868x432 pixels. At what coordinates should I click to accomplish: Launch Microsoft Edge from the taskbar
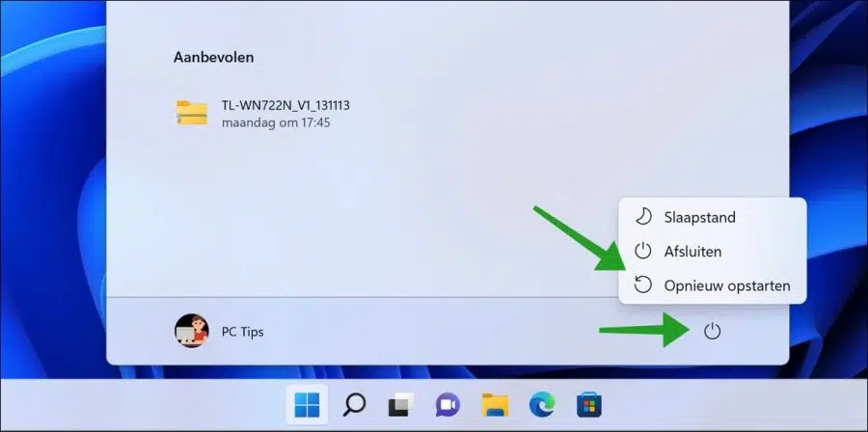(x=542, y=405)
